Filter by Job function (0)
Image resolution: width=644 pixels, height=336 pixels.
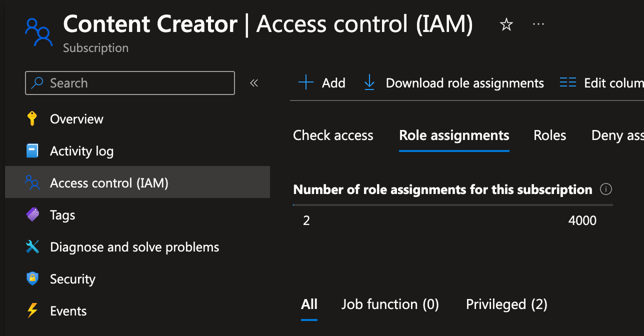coord(390,304)
